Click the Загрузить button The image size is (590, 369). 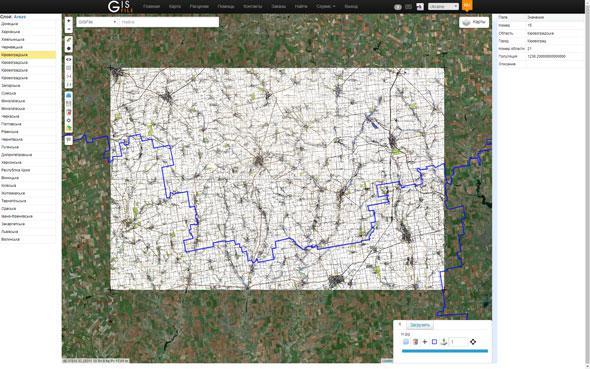point(420,325)
